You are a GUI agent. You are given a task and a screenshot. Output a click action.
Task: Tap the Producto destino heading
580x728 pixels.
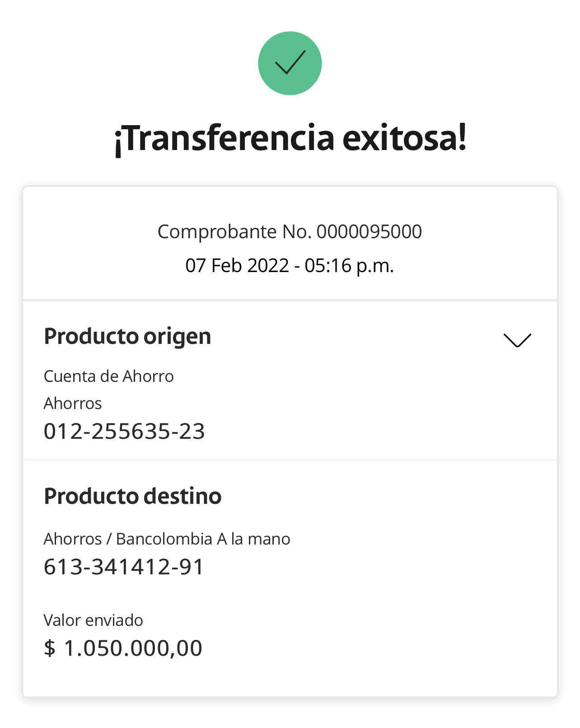[x=133, y=496]
